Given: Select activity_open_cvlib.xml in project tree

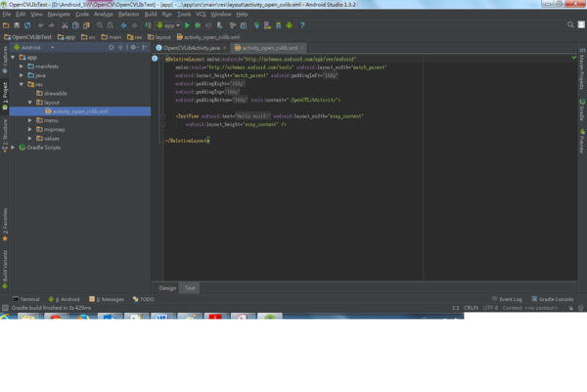Looking at the screenshot, I should pyautogui.click(x=80, y=110).
